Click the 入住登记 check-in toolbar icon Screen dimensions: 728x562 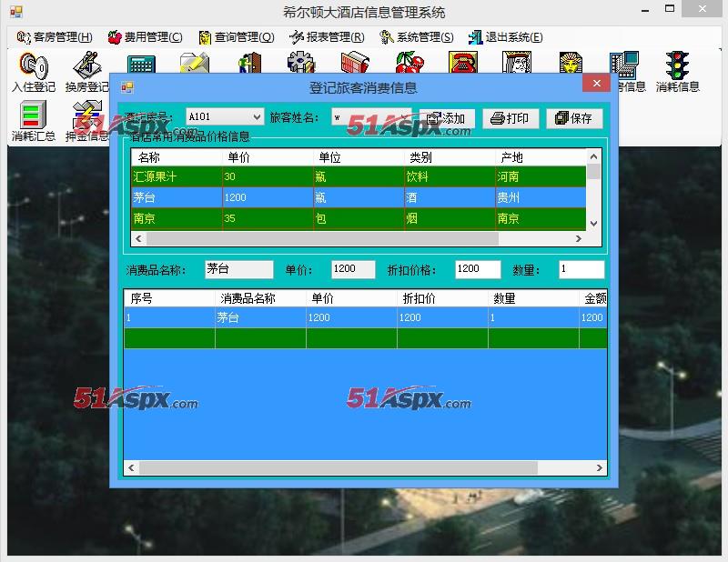(34, 71)
